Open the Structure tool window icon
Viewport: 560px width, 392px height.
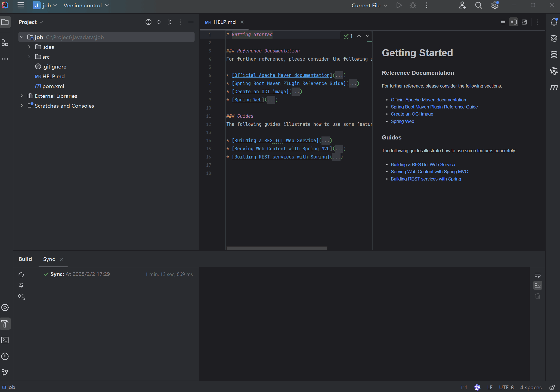(5, 43)
